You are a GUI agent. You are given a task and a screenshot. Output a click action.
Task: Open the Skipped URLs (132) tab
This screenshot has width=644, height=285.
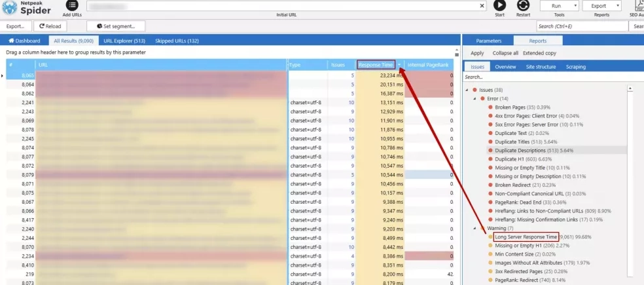177,41
